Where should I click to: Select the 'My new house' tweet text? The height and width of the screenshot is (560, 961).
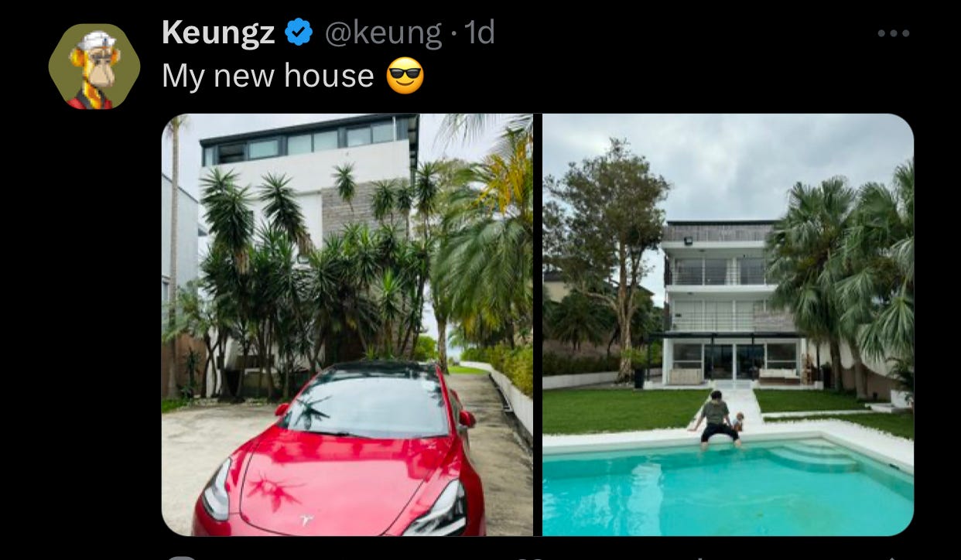pos(268,76)
